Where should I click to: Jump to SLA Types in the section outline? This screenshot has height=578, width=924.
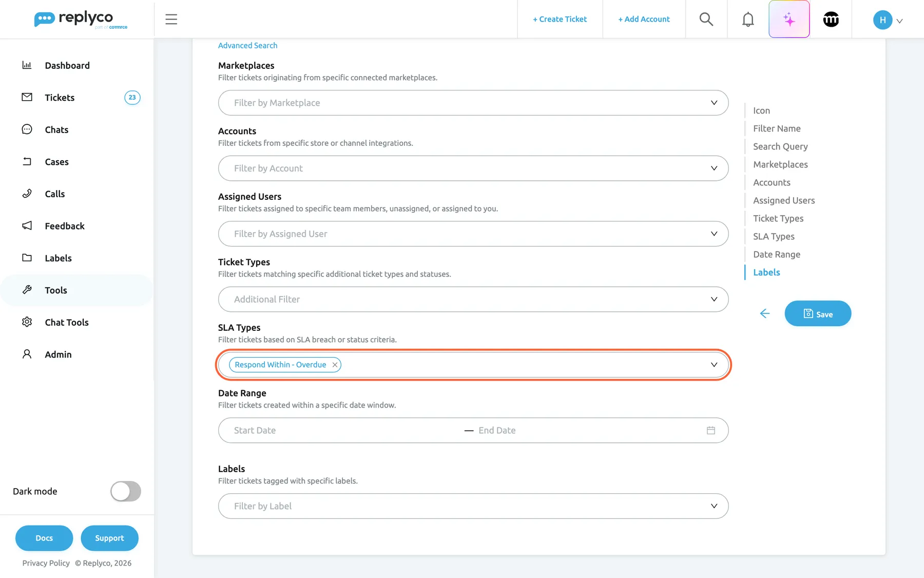[774, 236]
